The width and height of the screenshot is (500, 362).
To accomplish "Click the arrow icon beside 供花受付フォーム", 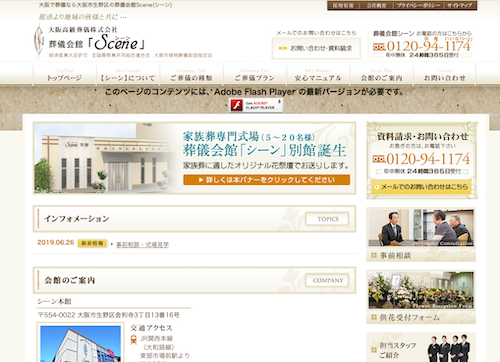I will pyautogui.click(x=374, y=317).
